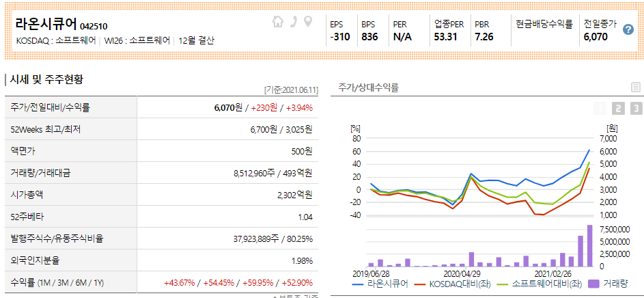Click the 발행주식수/유동주식비율 row label
The image size is (644, 298).
[57, 239]
